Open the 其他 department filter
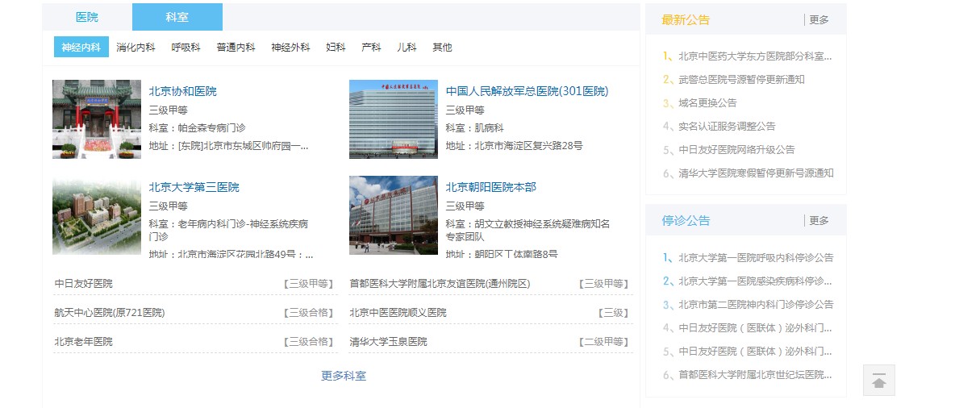Viewport: 980px width, 408px height. (442, 48)
